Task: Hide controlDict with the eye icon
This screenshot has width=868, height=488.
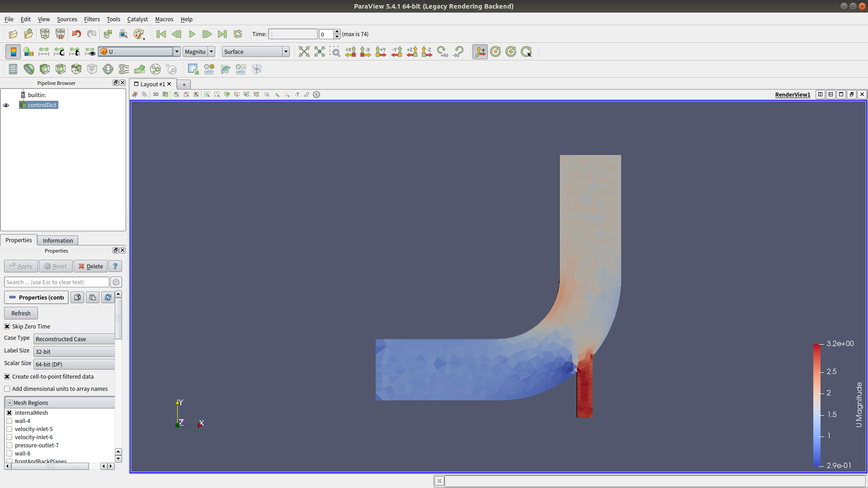Action: pos(6,105)
